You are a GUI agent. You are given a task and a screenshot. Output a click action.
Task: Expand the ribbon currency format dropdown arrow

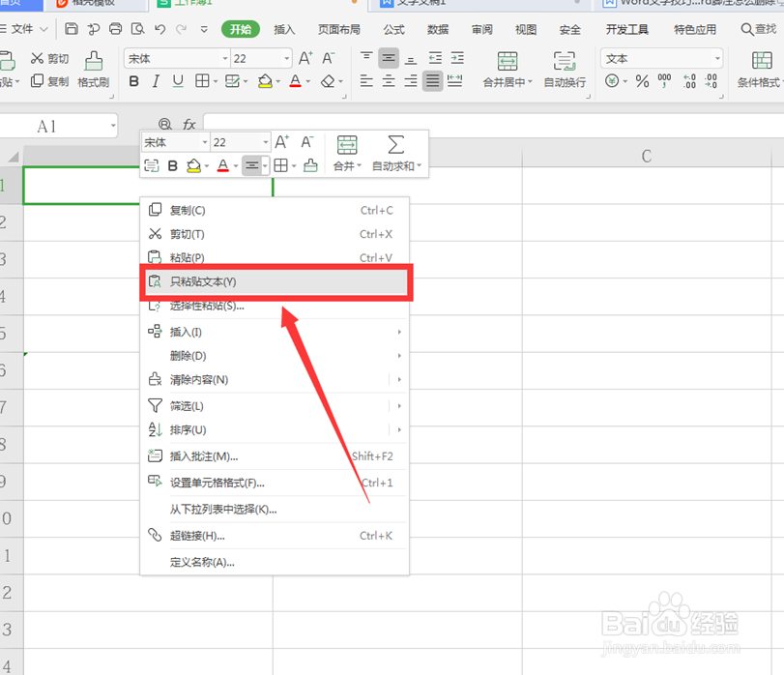point(625,81)
